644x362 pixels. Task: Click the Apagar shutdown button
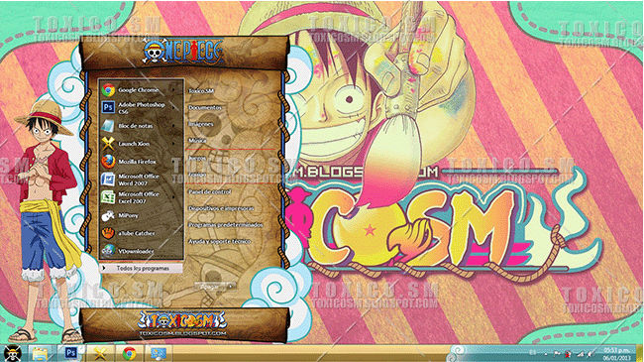[x=210, y=287]
